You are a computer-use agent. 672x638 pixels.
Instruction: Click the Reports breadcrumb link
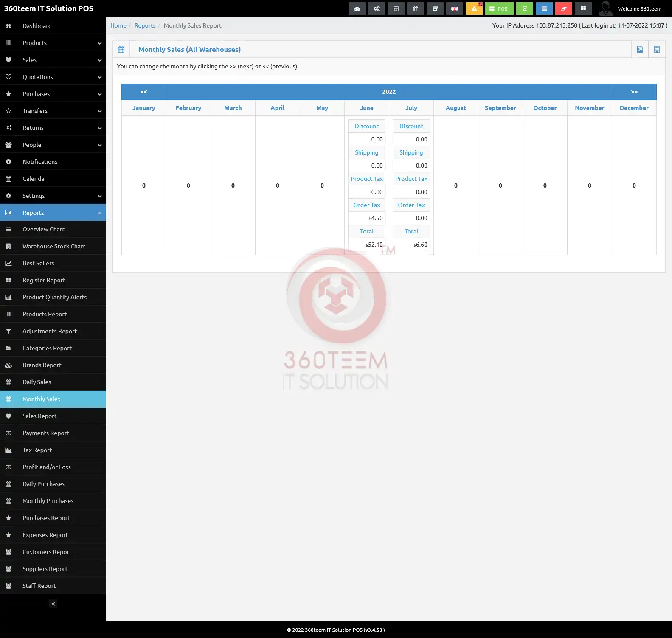click(145, 25)
